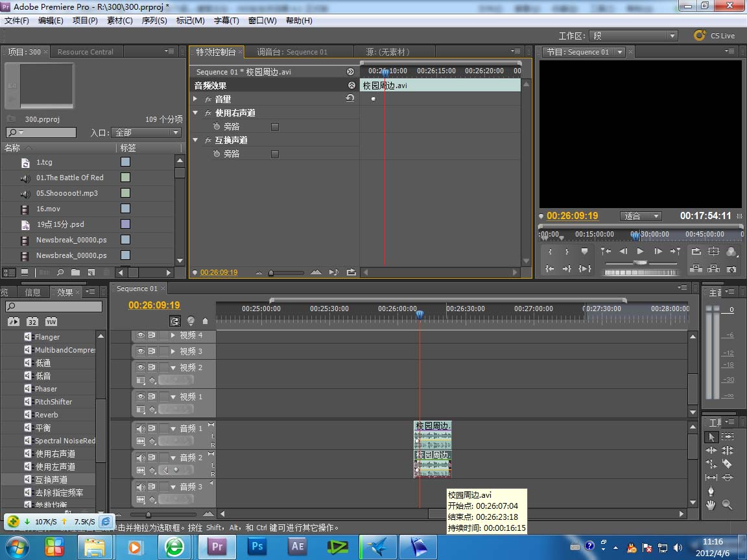
Task: Expand the 视频 4 track
Action: [x=173, y=335]
